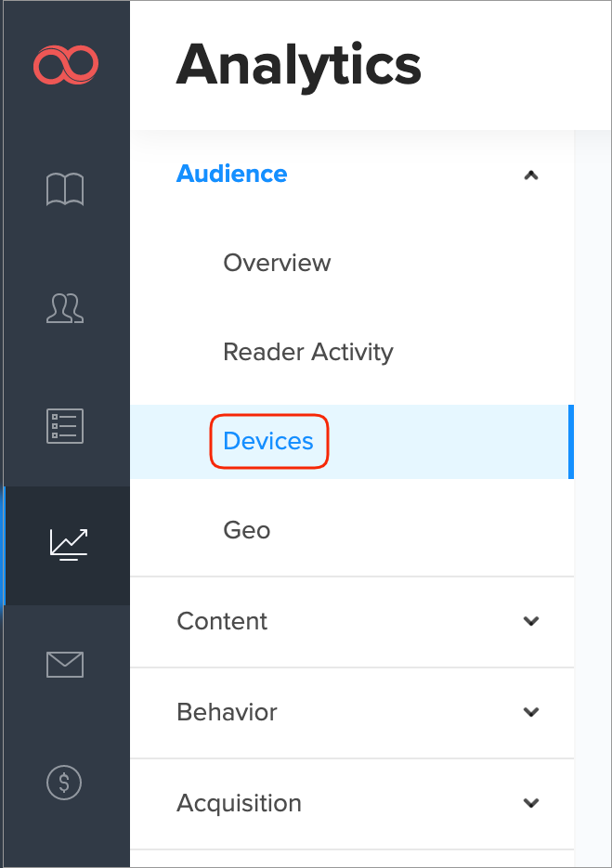Expand the Behavior section chevron

click(531, 712)
